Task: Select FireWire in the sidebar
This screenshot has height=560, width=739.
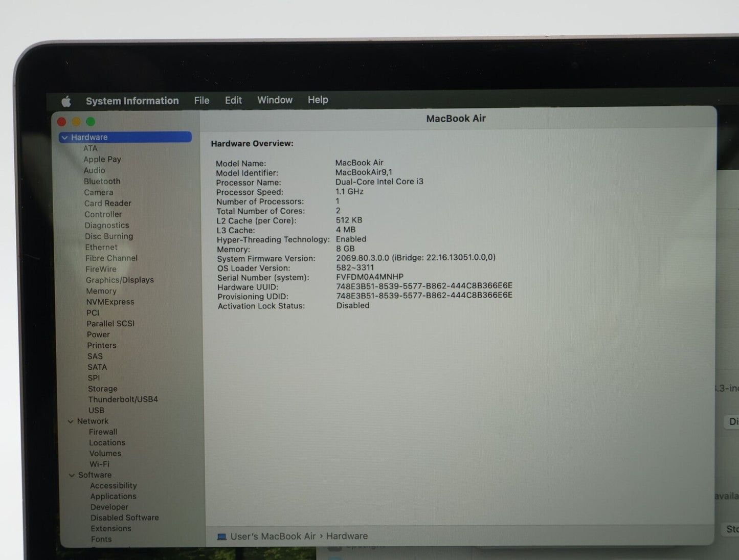Action: (101, 269)
